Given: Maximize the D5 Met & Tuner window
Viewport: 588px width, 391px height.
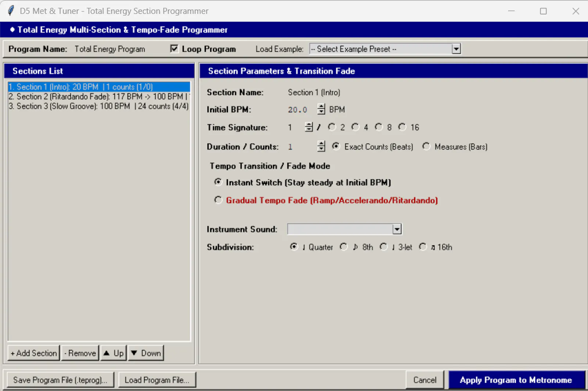Looking at the screenshot, I should tap(543, 11).
